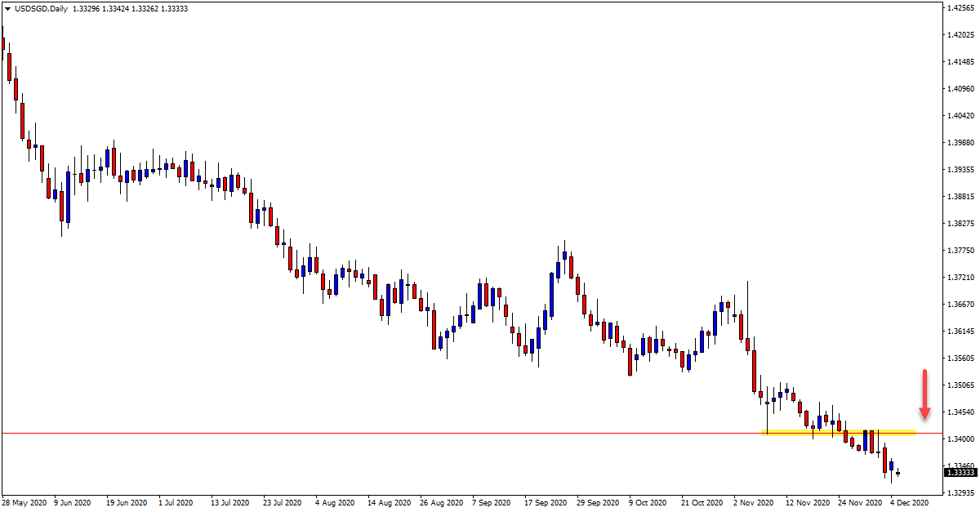Click the 2 Nov 2020 date label
This screenshot has width=980, height=512.
click(751, 504)
